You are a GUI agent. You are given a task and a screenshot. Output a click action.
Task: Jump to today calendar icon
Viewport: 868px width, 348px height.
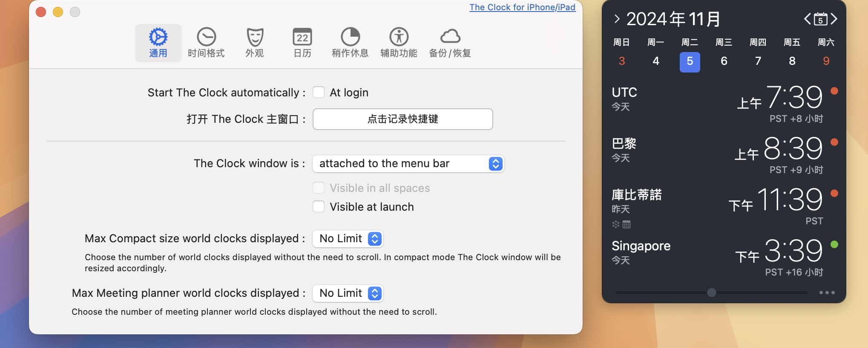click(x=820, y=19)
